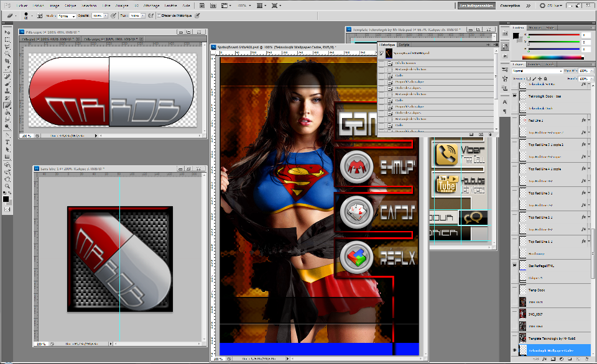597x364 pixels.
Task: Toggle visibility of Teknologik Dock Base layer
Action: coord(514,97)
